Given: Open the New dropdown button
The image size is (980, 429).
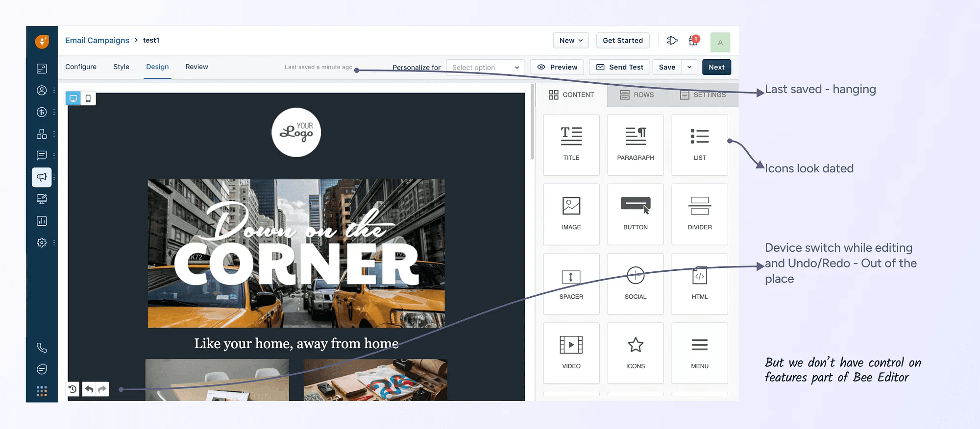Looking at the screenshot, I should point(571,41).
